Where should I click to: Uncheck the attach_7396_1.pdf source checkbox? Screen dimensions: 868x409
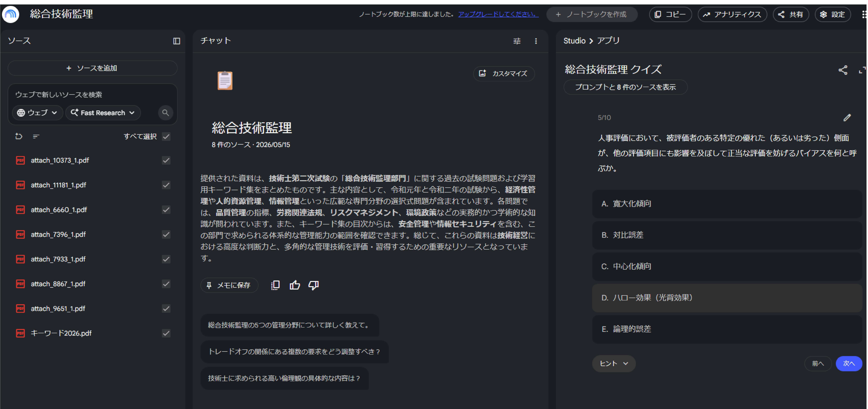(x=166, y=234)
